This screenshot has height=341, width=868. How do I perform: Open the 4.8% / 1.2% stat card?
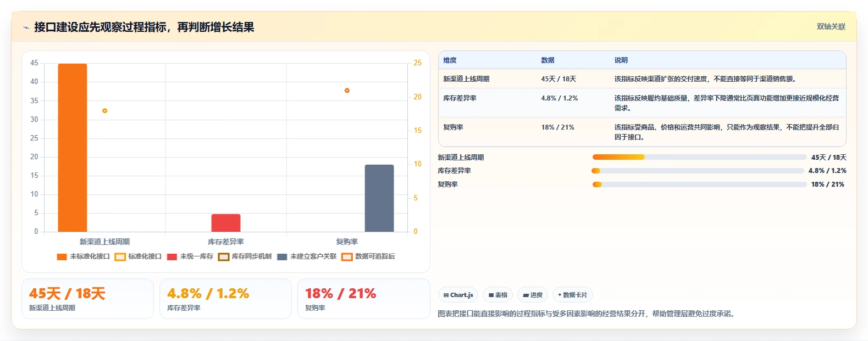pos(225,299)
